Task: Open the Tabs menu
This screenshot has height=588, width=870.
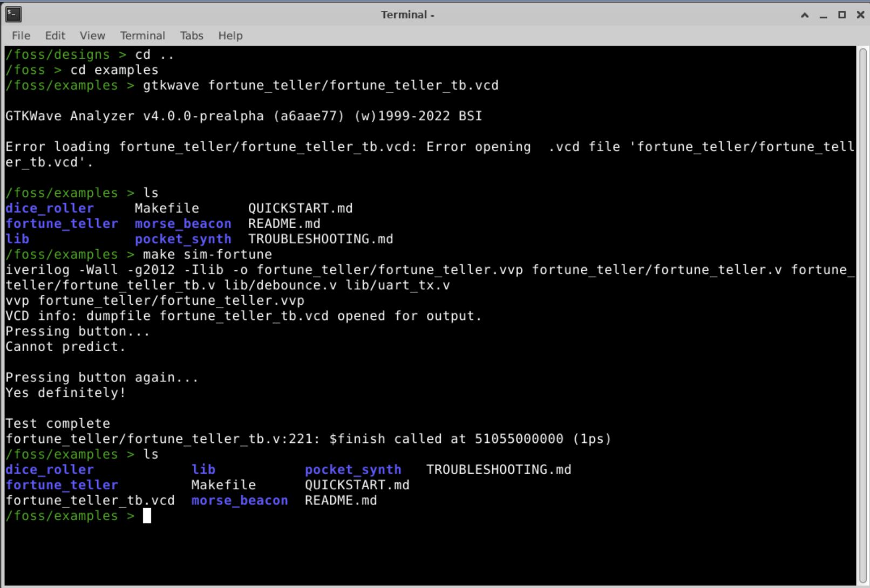Action: tap(192, 36)
